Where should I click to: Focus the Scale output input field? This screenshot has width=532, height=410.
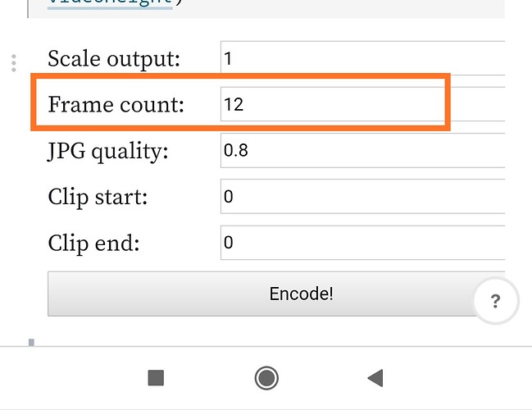362,58
